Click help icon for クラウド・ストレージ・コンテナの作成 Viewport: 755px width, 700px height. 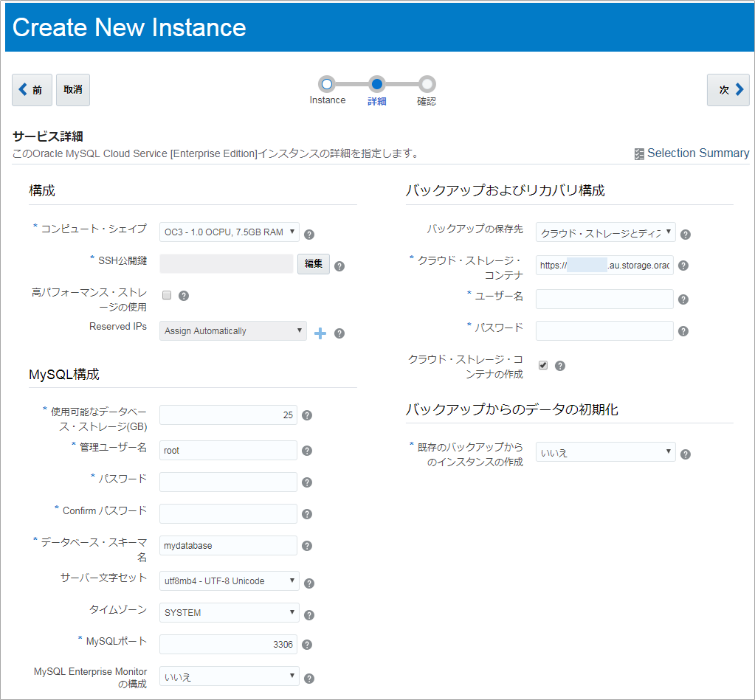(560, 366)
